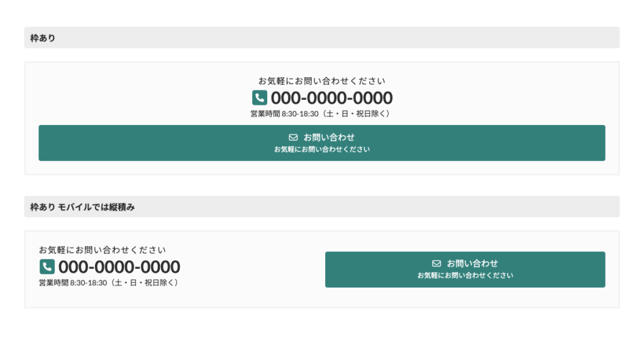Click the phone icon in the second contact box
The height and width of the screenshot is (338, 644).
pyautogui.click(x=47, y=266)
